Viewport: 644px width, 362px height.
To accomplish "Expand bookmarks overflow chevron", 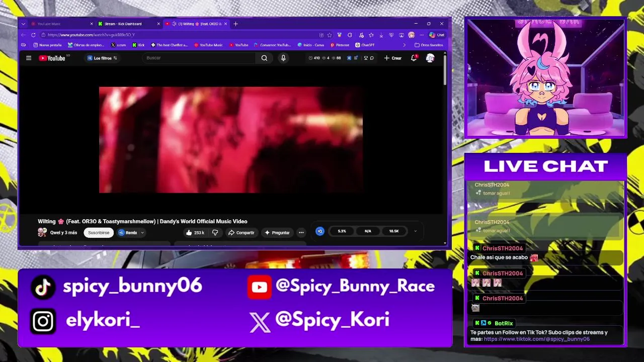I will (404, 45).
